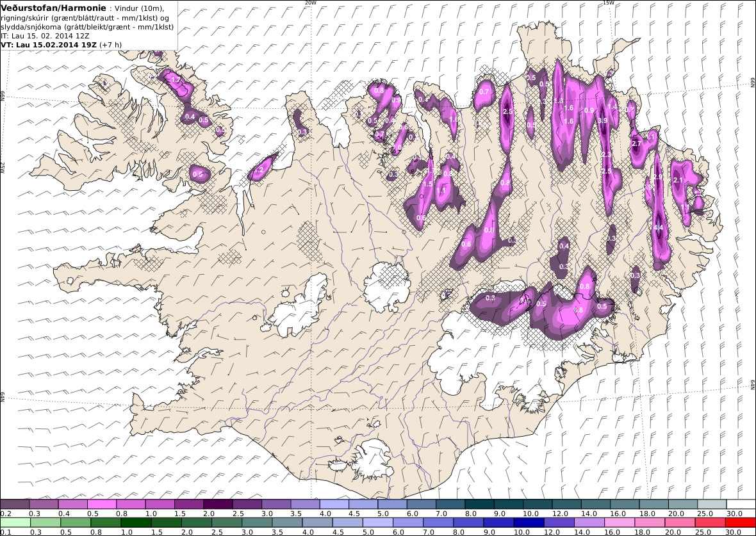Pick the light lavender-blue swatch right of the top-row 4.0 label

[334, 504]
